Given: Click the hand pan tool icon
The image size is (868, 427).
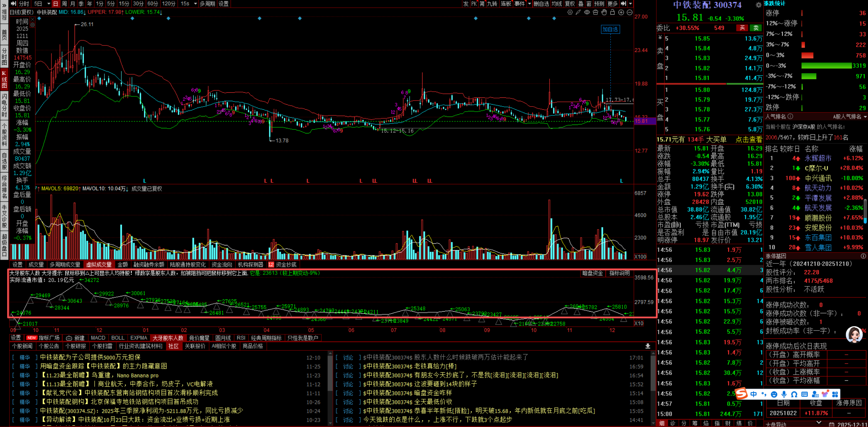Looking at the screenshot, I should tap(604, 13).
